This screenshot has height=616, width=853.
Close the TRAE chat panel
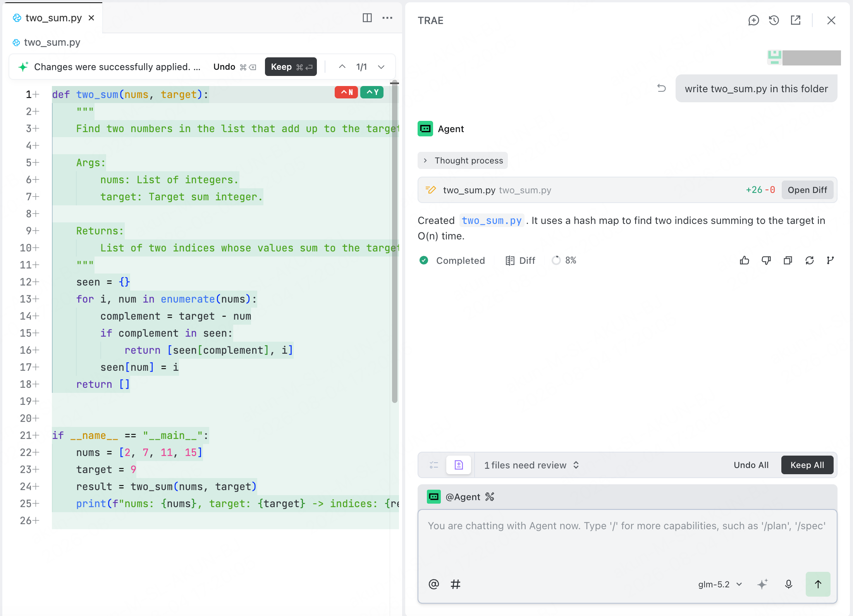(831, 20)
